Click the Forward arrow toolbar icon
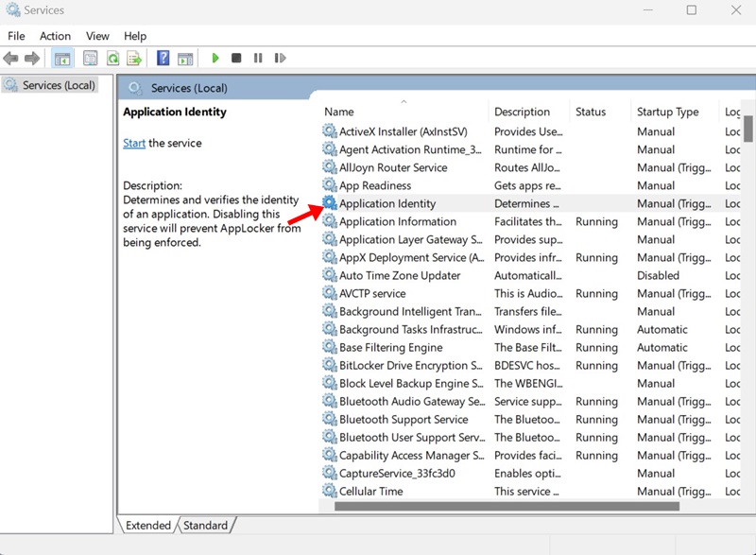The width and height of the screenshot is (756, 555). [32, 59]
